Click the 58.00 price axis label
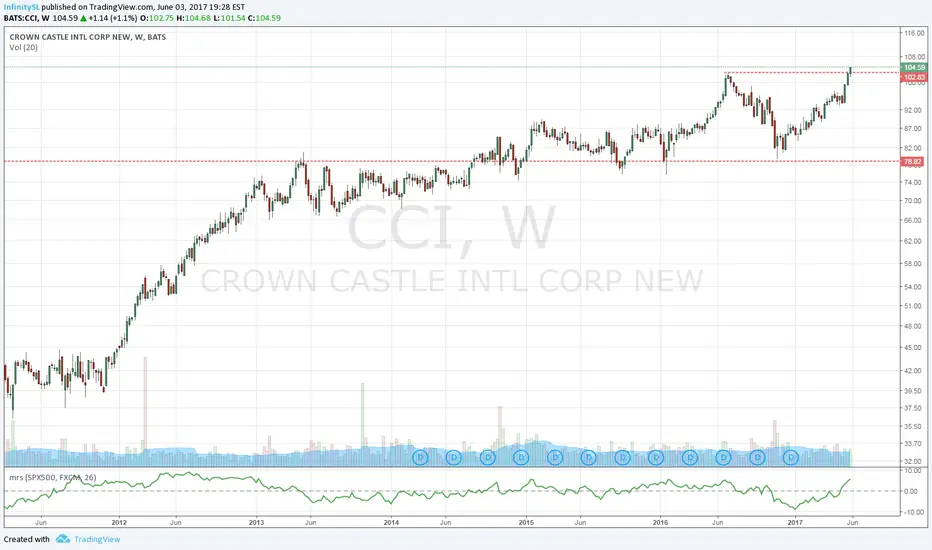Viewport: 932px width, 550px height. 913,263
